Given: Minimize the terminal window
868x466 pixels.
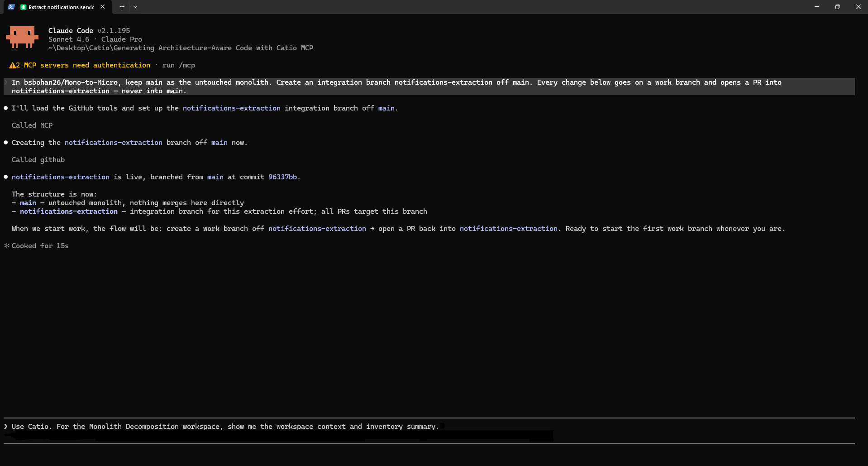Looking at the screenshot, I should [x=817, y=7].
